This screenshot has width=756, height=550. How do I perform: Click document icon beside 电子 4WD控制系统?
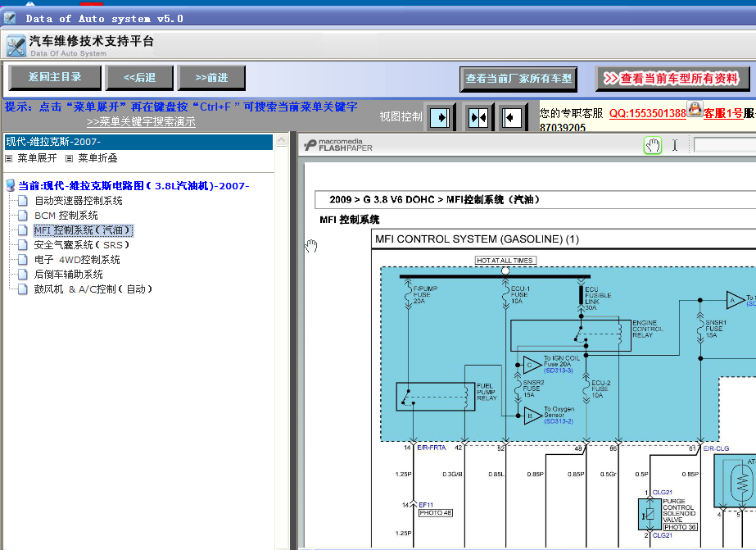23,260
